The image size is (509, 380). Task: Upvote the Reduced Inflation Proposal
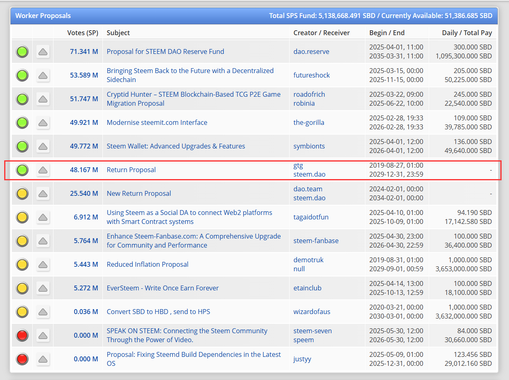click(43, 265)
